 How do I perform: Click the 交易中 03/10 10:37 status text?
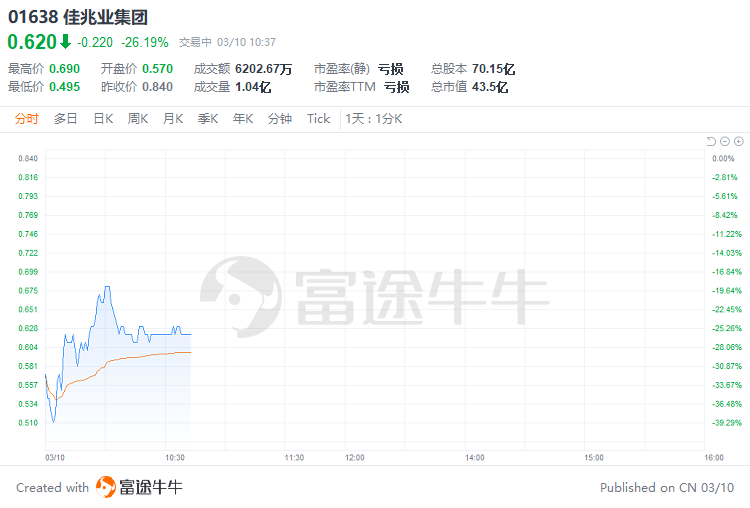227,43
